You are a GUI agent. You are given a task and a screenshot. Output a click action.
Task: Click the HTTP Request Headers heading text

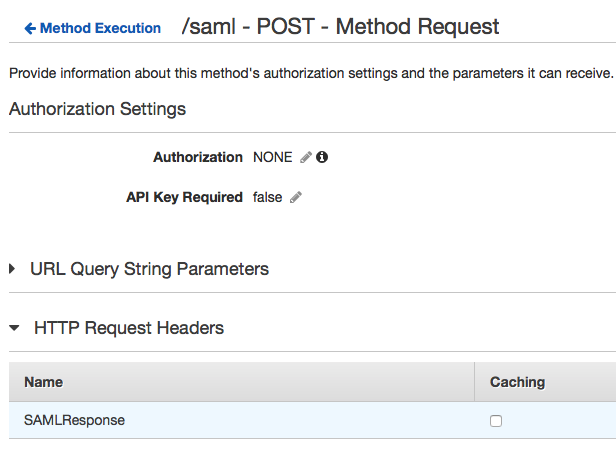129,328
